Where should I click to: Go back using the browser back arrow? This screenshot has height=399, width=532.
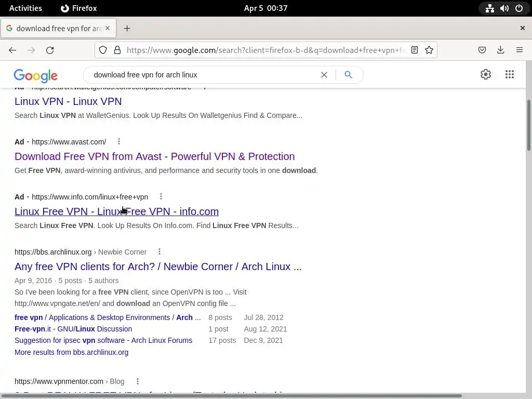tap(12, 50)
